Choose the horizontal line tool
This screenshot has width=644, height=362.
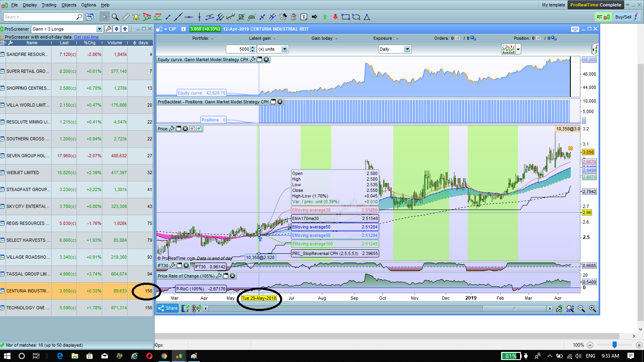click(189, 17)
